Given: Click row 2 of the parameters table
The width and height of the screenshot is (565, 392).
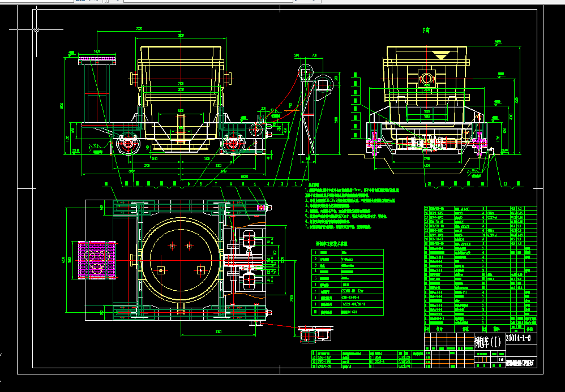Looking at the screenshot, I should (348, 259).
